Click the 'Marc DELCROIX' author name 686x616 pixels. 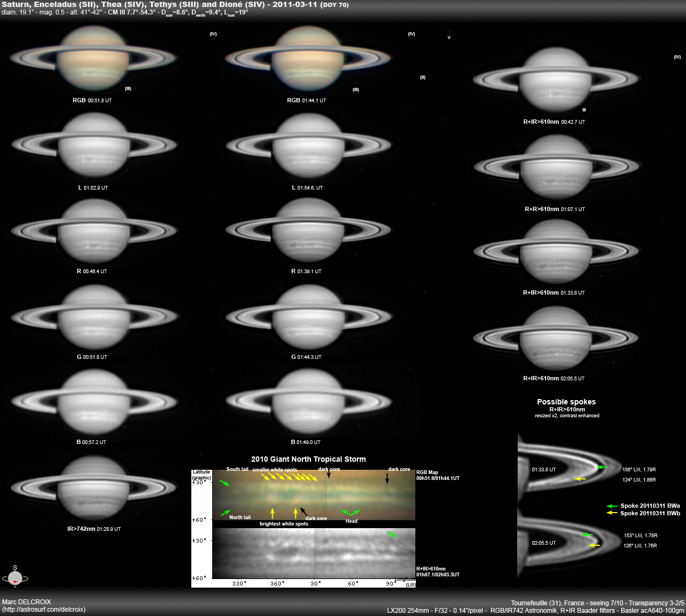[27, 602]
